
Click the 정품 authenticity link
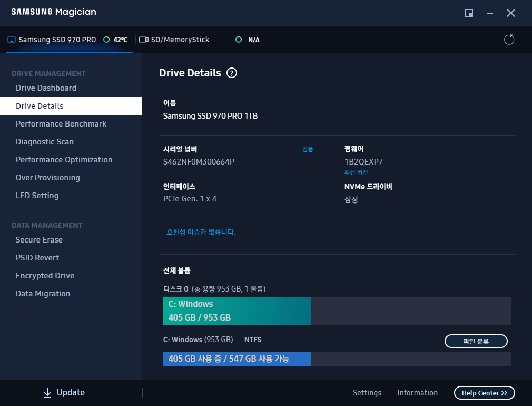click(308, 149)
